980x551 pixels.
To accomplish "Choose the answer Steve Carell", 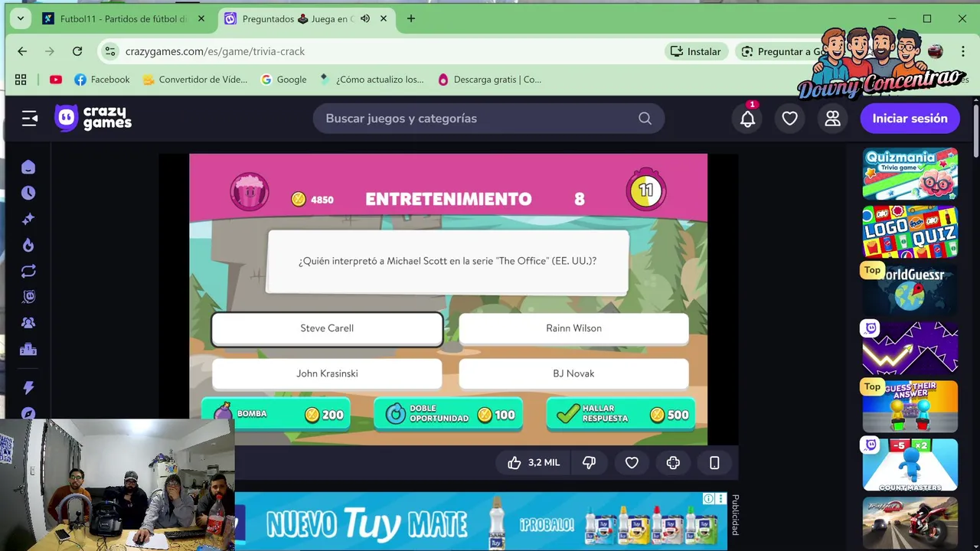I will (327, 328).
